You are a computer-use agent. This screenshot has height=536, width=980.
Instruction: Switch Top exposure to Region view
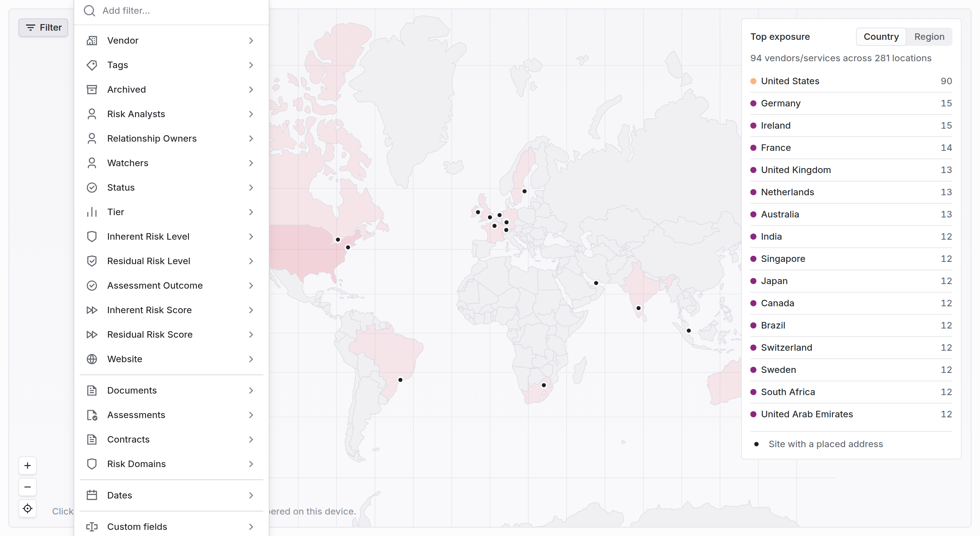(929, 37)
